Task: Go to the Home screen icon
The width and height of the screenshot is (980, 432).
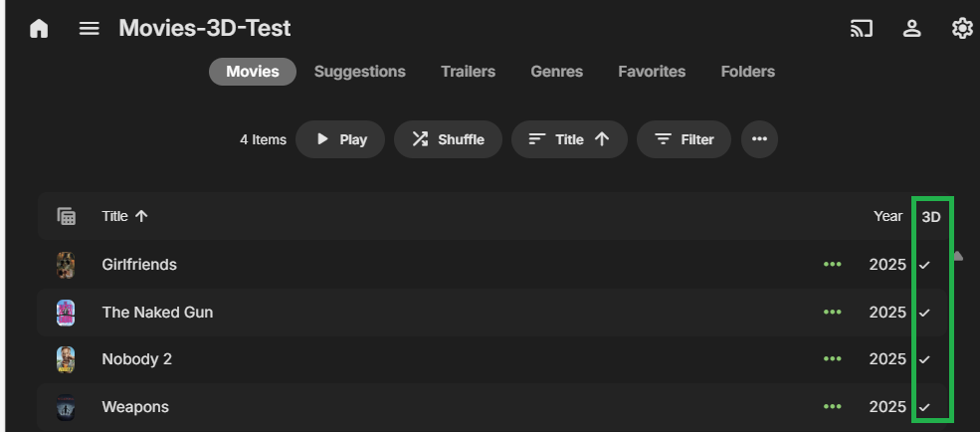Action: 39,29
